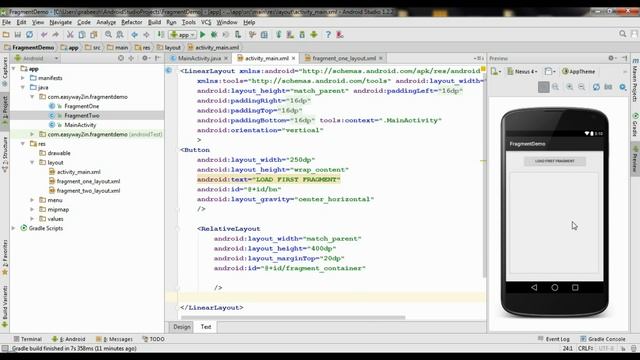Click the Sync Project with Gradle icon
This screenshot has width=640, height=360.
coord(279,35)
